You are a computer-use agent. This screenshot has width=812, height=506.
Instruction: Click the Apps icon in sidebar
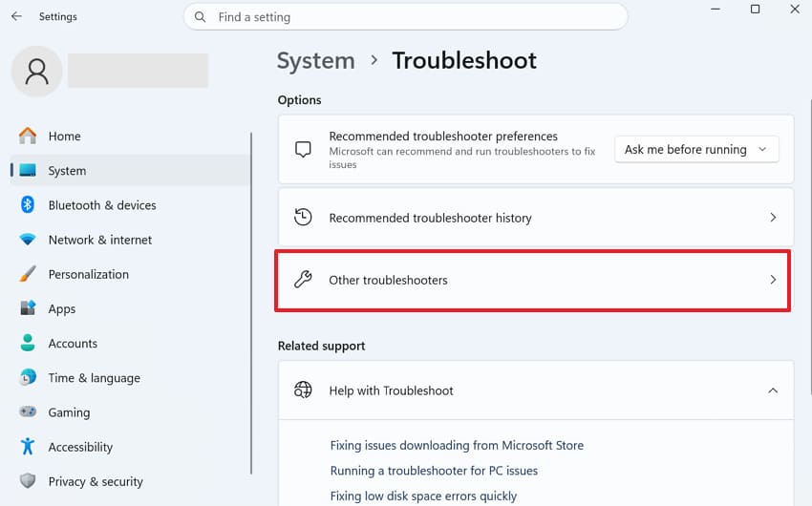(x=28, y=308)
